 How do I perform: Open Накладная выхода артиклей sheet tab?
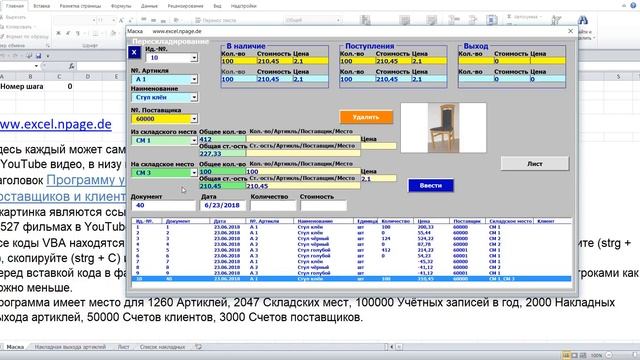70,347
